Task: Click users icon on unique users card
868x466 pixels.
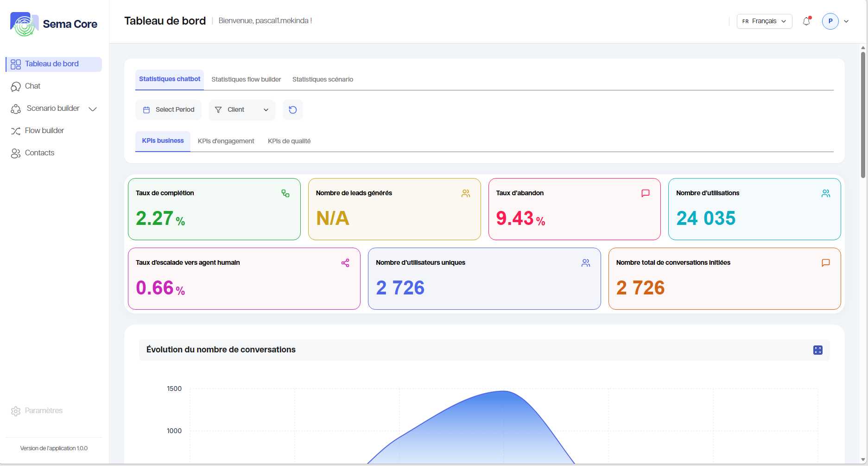Action: [586, 263]
